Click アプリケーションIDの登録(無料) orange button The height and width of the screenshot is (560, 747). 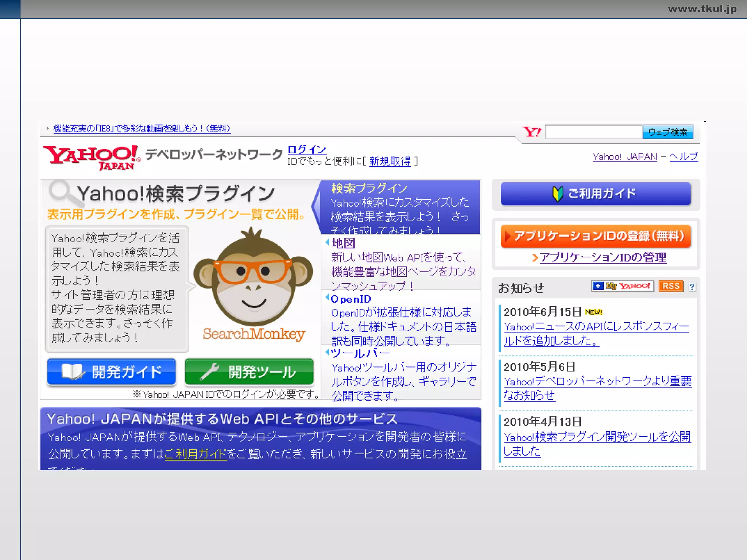click(x=596, y=236)
